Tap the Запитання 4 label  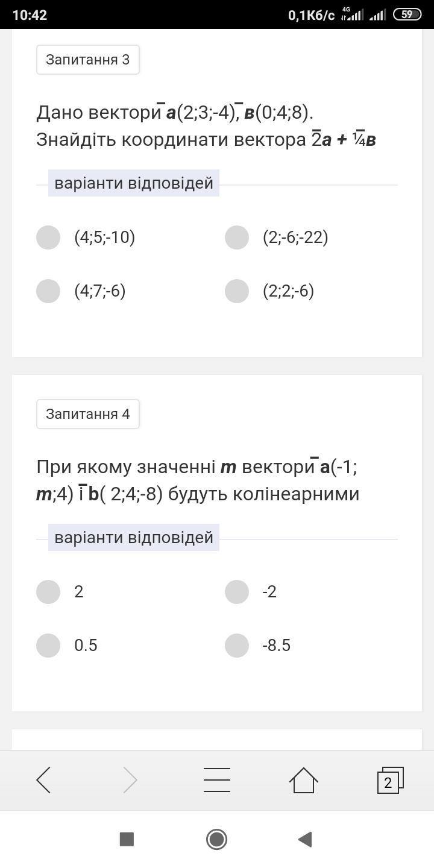(x=88, y=414)
